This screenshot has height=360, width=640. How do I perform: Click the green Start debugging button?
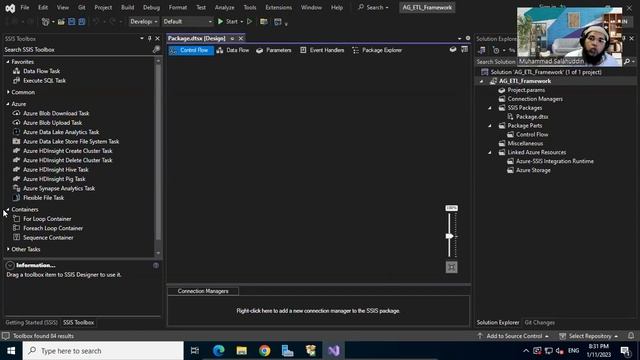228,22
